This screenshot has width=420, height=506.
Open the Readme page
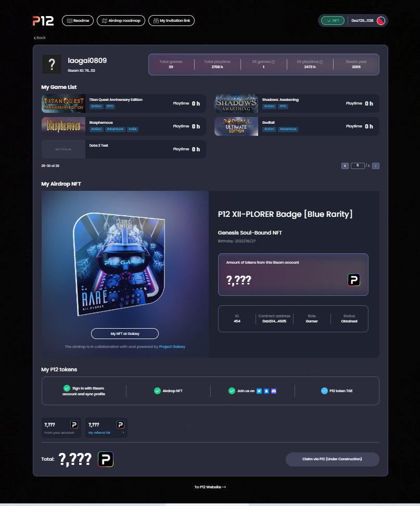[x=78, y=21]
